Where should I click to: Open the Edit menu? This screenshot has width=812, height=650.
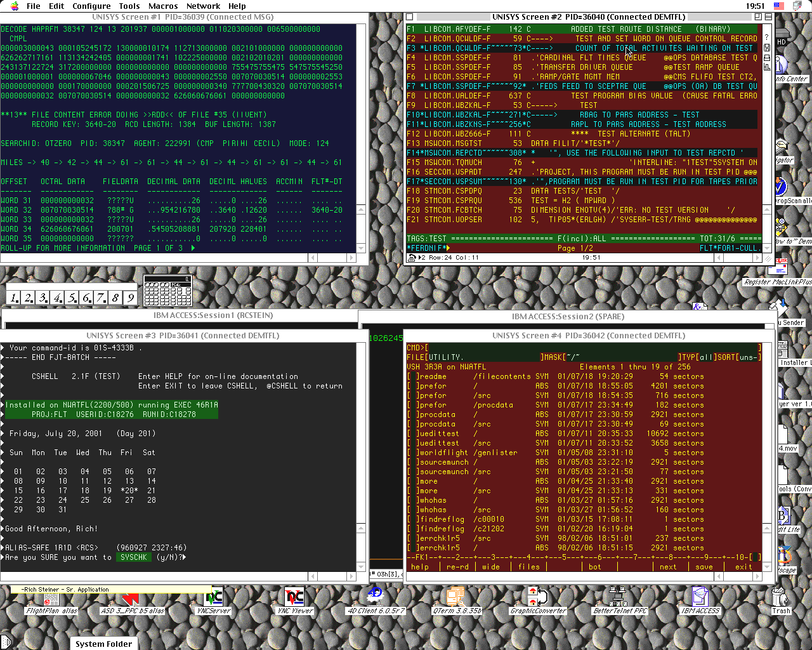coord(56,6)
